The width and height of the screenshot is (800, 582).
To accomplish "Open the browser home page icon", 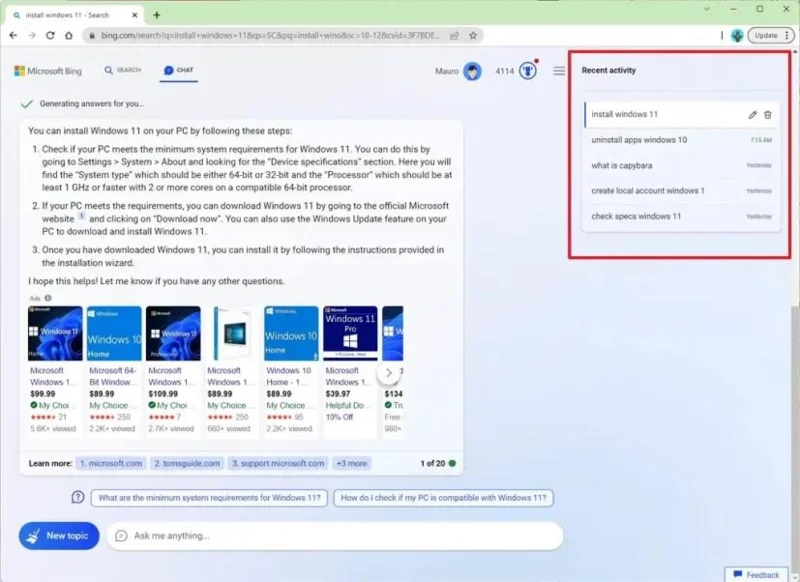I will [68, 35].
